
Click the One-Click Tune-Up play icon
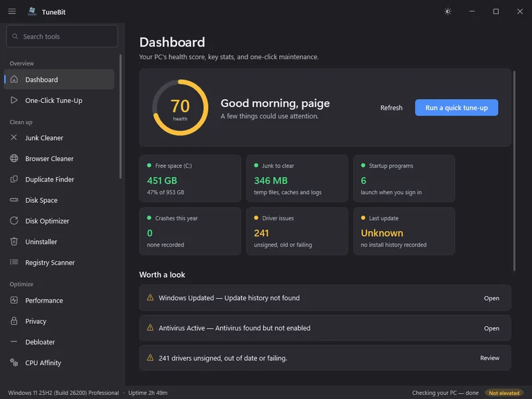click(14, 100)
